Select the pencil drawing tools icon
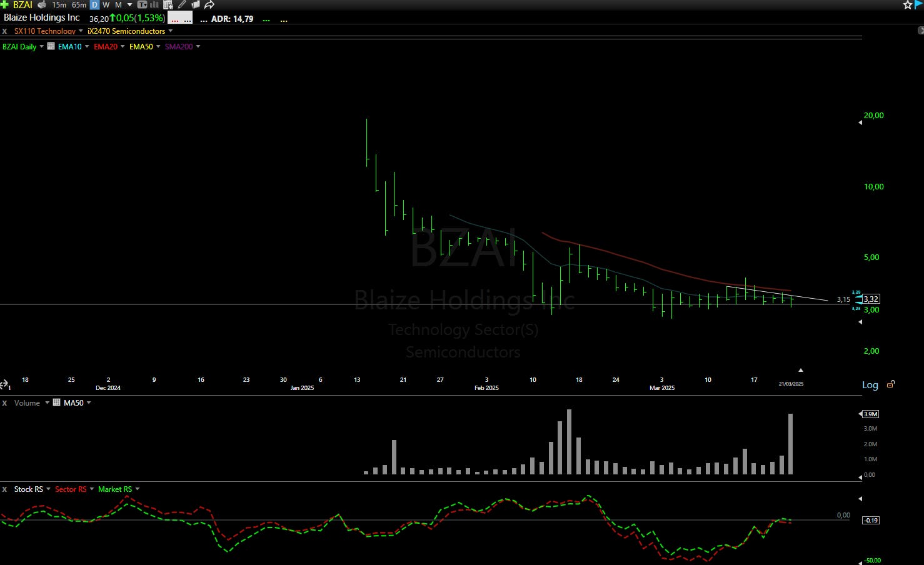Screen dimensions: 924x565 click(x=182, y=4)
